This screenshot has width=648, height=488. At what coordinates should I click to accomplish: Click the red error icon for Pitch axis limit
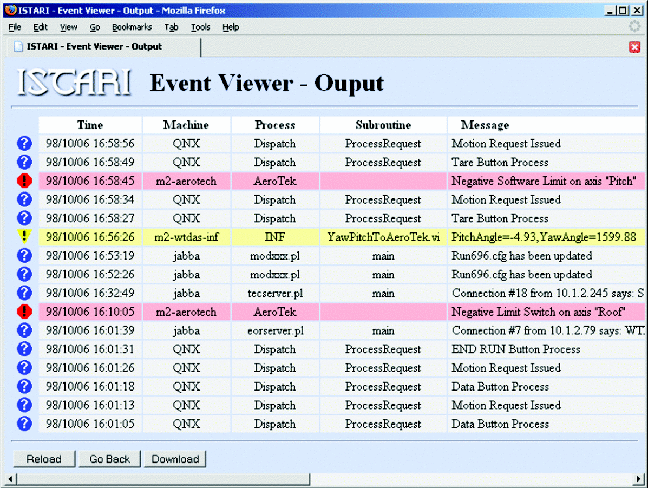coord(25,181)
